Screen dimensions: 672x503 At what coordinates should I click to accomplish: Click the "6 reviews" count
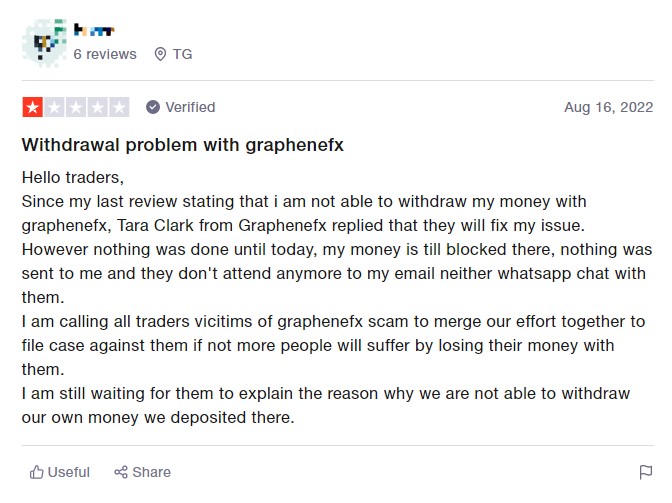(x=105, y=54)
